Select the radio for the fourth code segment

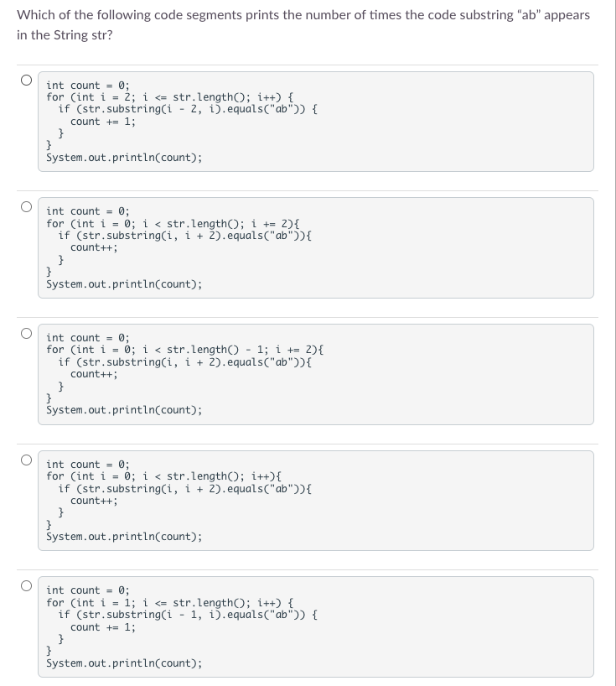(25, 458)
